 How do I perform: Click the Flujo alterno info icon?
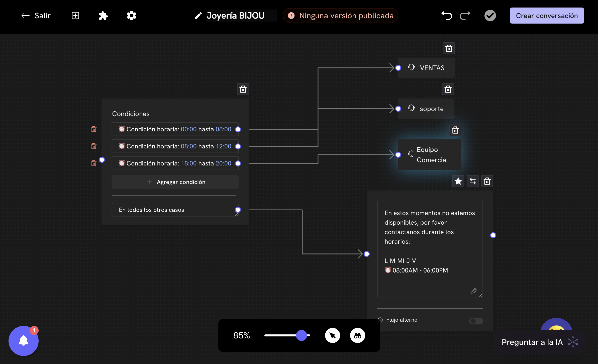click(x=380, y=320)
